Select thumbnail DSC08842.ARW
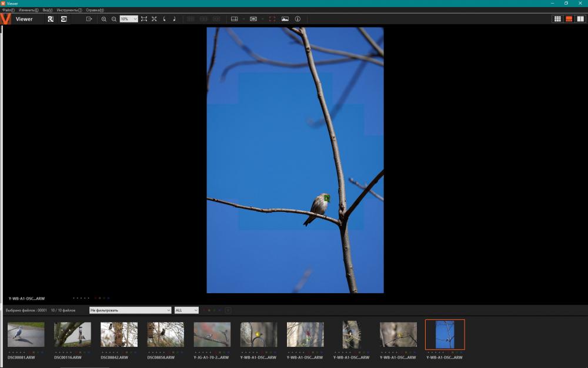This screenshot has width=588, height=368. tap(119, 334)
